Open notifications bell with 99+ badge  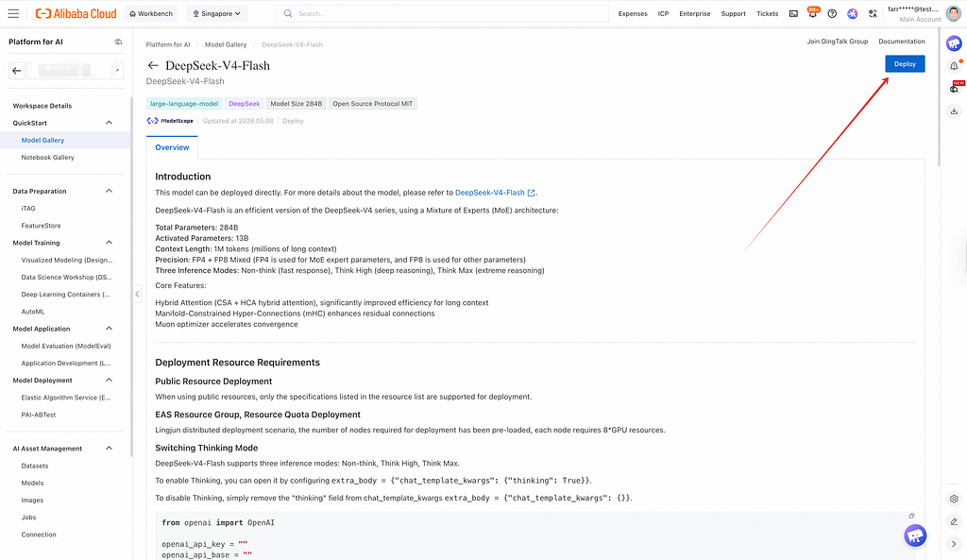(813, 13)
